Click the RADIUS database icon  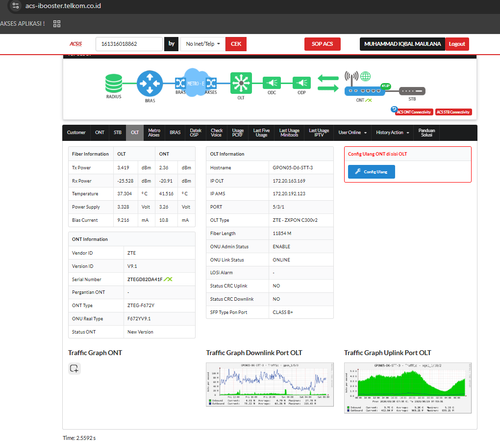click(114, 83)
